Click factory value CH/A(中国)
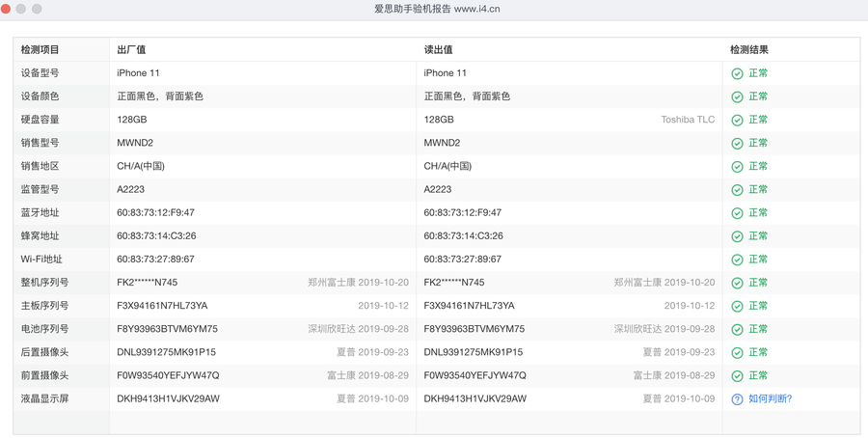The height and width of the screenshot is (438, 868). 141,166
